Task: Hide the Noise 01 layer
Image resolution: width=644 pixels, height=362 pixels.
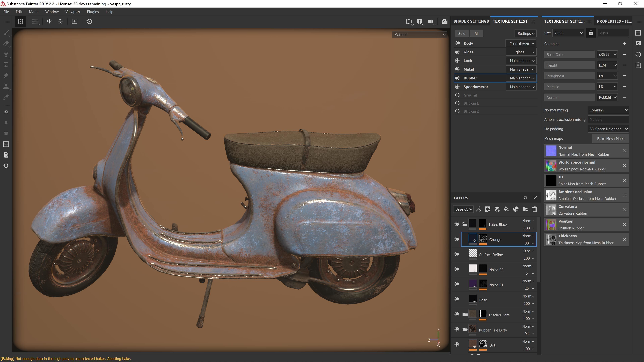Action: click(457, 284)
